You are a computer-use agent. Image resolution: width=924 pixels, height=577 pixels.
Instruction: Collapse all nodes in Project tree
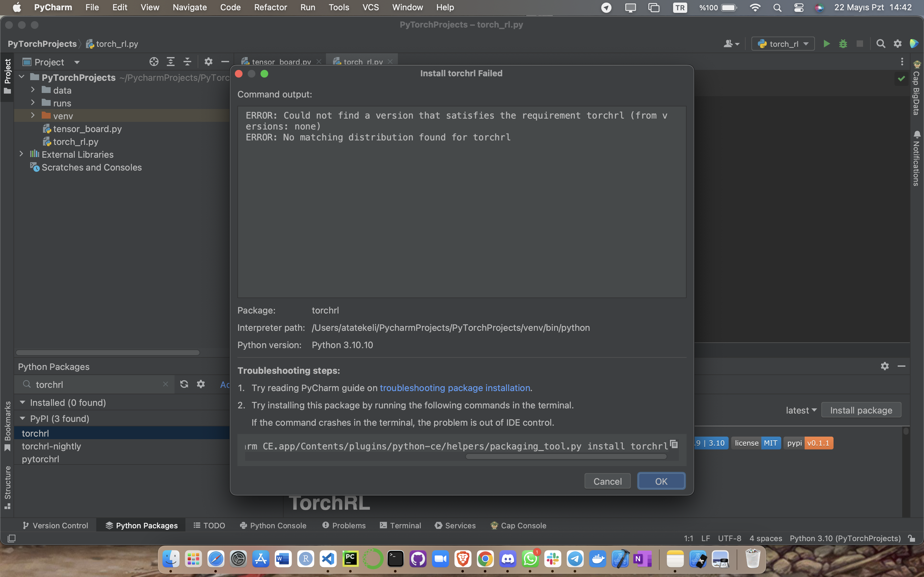pyautogui.click(x=187, y=62)
